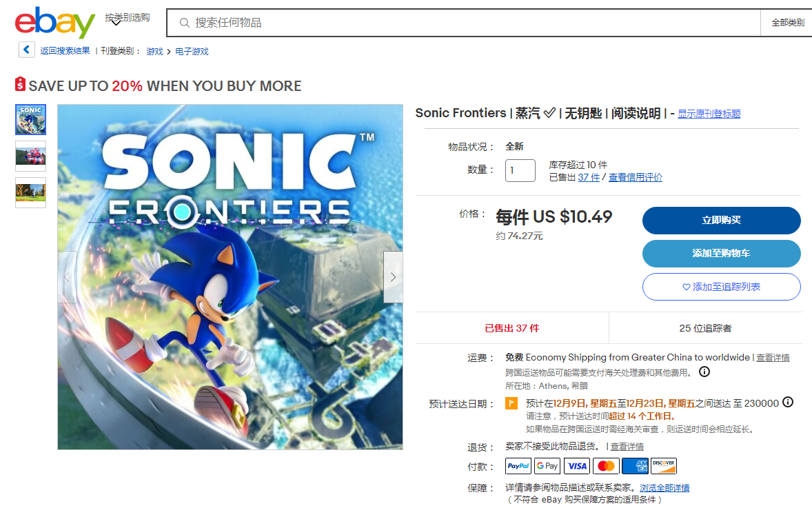Show next product image with right arrow
The width and height of the screenshot is (812, 517).
(393, 277)
